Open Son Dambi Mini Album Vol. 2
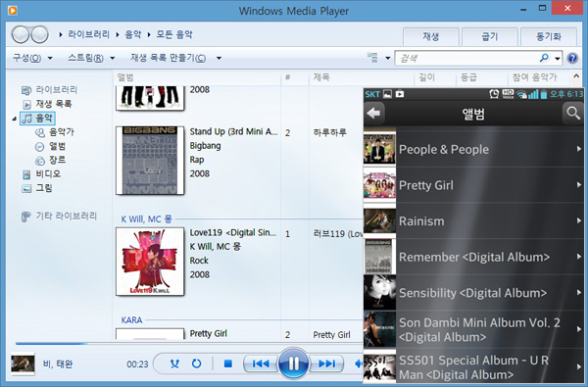The width and height of the screenshot is (588, 387). pyautogui.click(x=473, y=329)
